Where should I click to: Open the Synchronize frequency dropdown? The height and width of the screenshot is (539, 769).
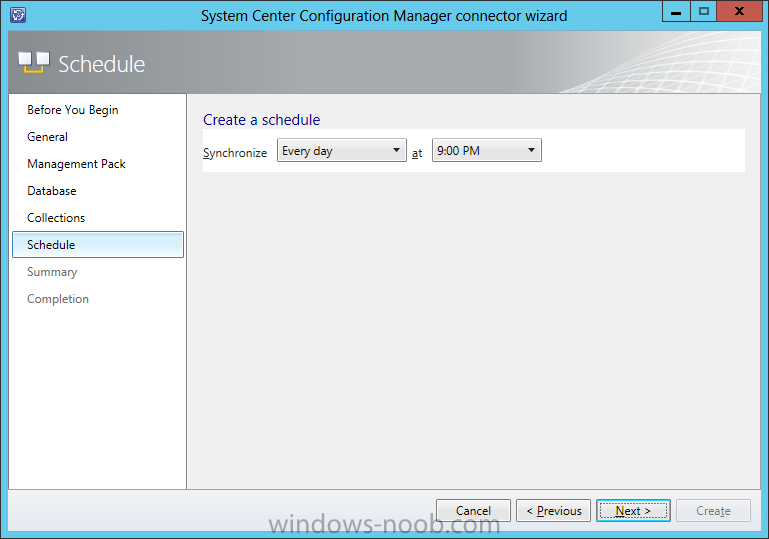(x=341, y=151)
